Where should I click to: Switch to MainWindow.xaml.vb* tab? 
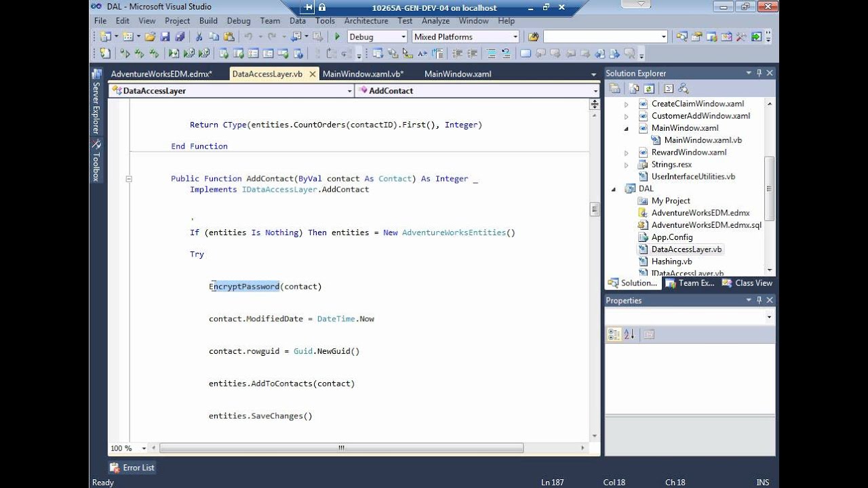pyautogui.click(x=363, y=74)
